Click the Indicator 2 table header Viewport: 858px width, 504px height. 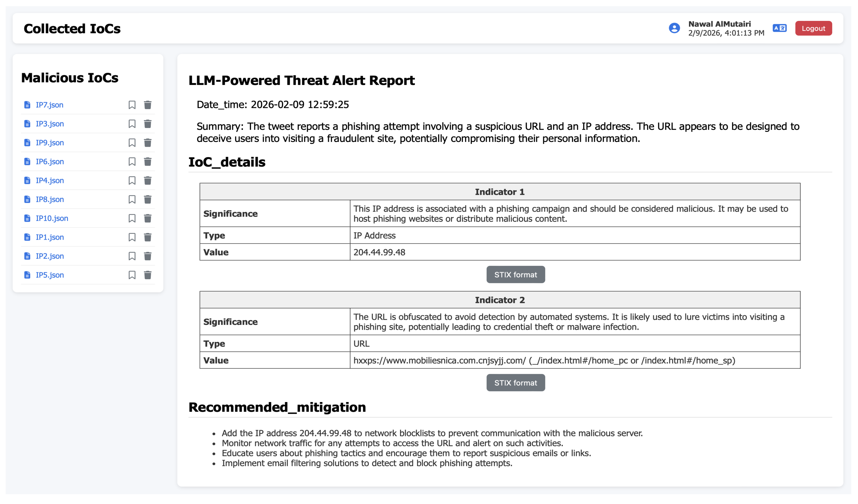[500, 300]
